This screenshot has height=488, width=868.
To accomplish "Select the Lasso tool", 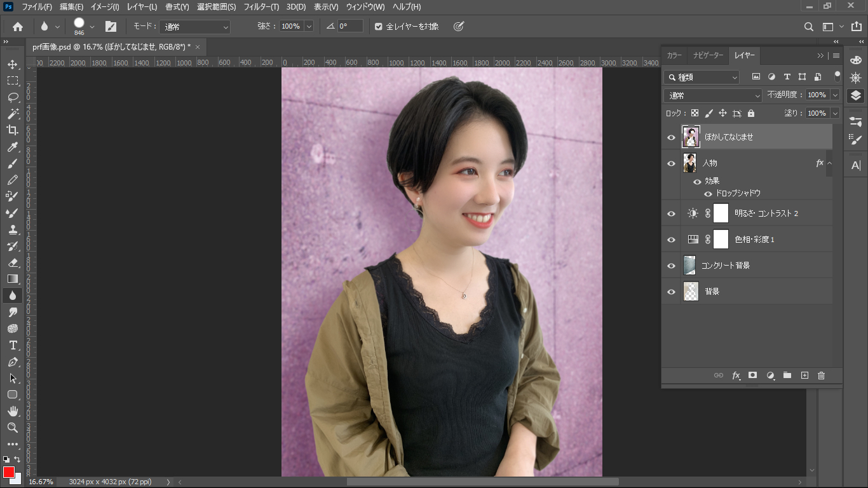I will (x=13, y=97).
